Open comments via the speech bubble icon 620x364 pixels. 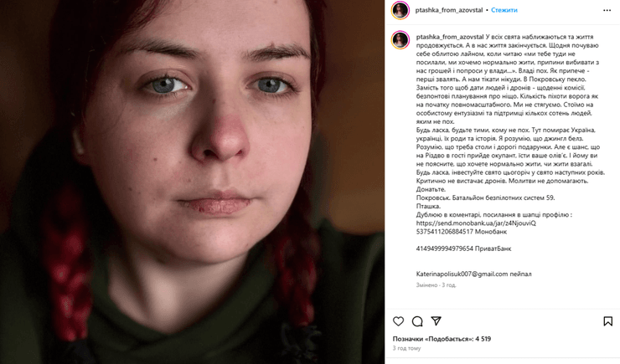point(417,321)
